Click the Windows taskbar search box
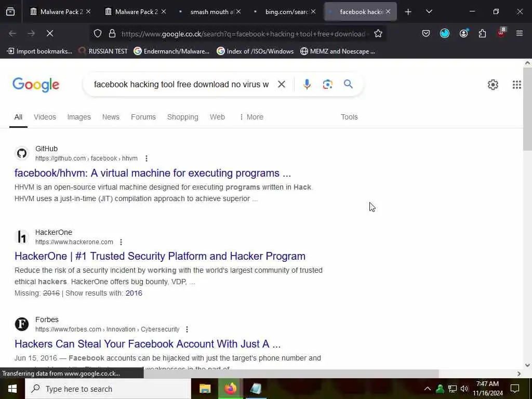Viewport: 532px width, 399px height. 108,389
